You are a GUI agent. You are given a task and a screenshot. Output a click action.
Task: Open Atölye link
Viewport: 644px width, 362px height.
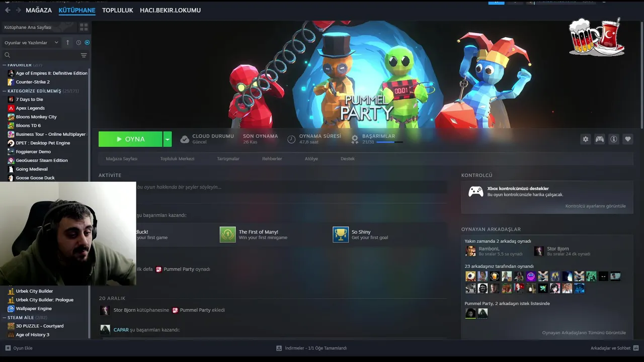pyautogui.click(x=311, y=159)
